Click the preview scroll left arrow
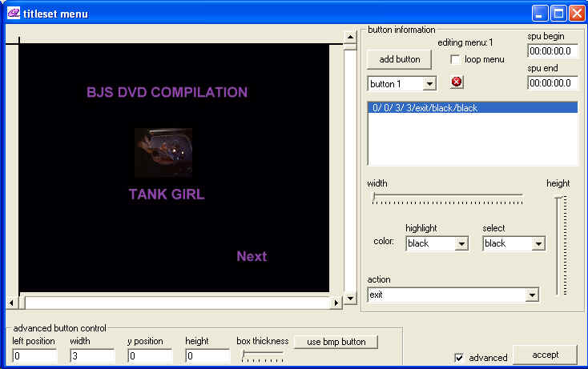Viewport: 588px width, 369px height. point(12,303)
